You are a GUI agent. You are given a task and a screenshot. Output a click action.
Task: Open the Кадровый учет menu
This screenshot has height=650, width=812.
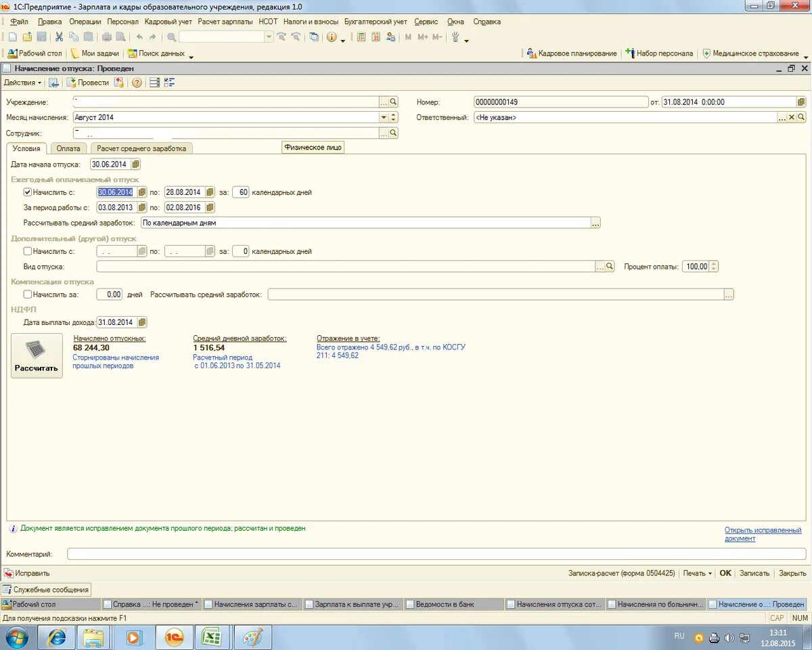[168, 22]
